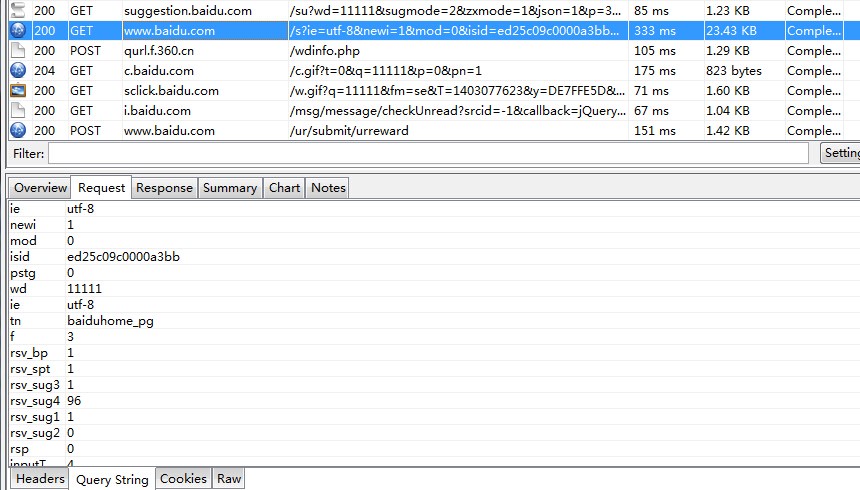Select the Query String sub-tab
Viewport: 860px width, 490px height.
coord(112,480)
